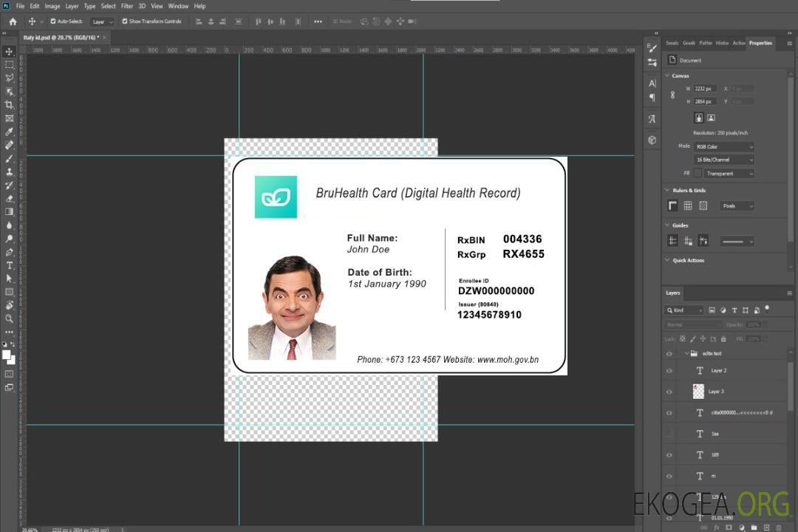Select the Rectangle shape tool
The height and width of the screenshot is (532, 798).
point(9,292)
